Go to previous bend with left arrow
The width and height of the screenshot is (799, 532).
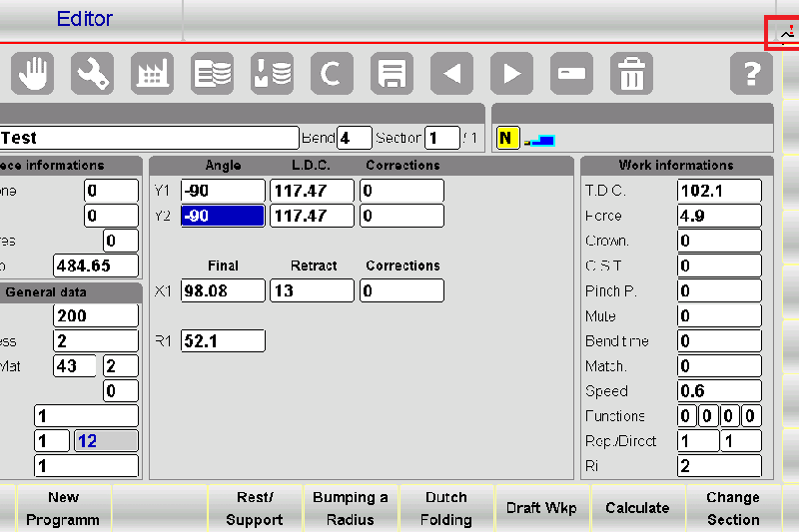click(451, 74)
